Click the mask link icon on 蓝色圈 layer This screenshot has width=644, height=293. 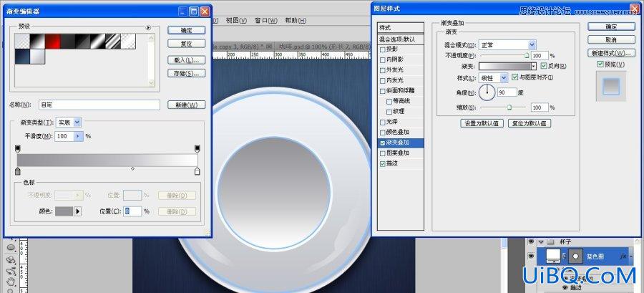(x=565, y=256)
